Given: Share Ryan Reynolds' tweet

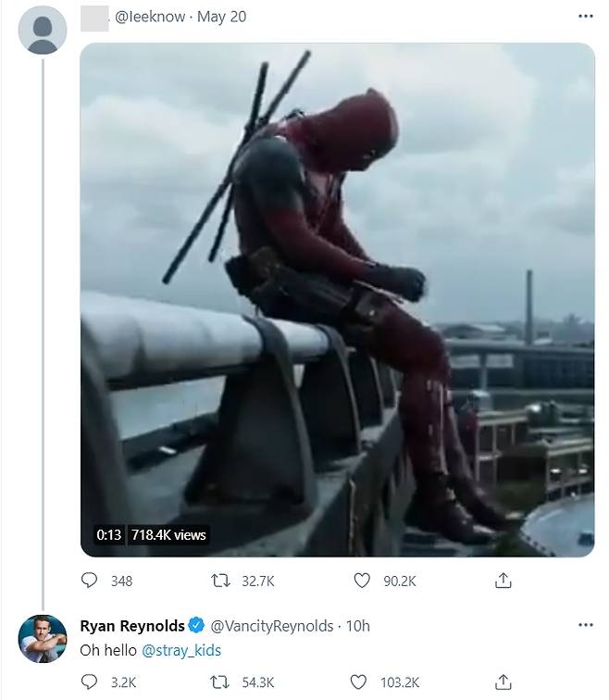Looking at the screenshot, I should click(503, 682).
